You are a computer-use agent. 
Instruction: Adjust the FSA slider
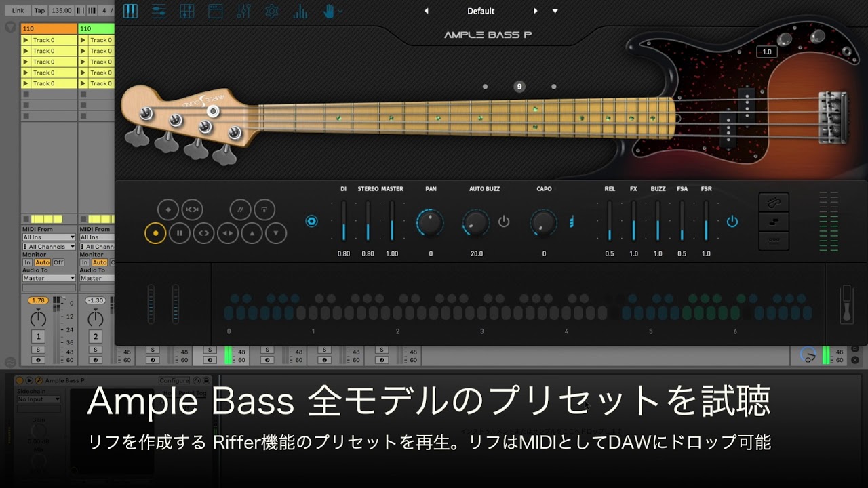(682, 221)
